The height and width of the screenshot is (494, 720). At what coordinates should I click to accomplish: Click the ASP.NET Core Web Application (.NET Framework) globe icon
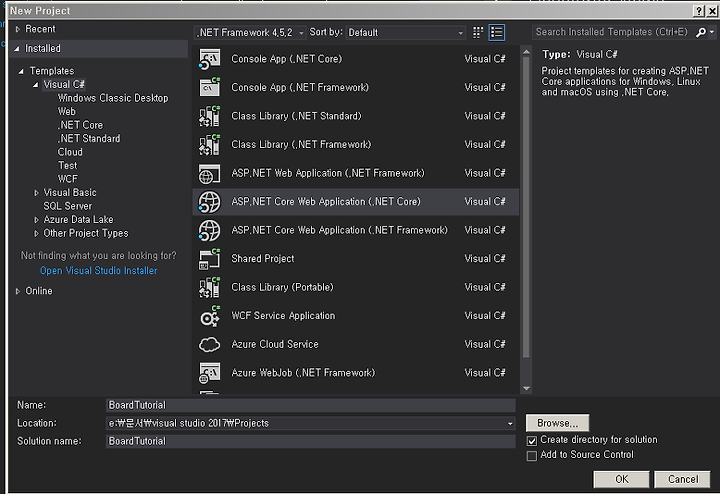[x=209, y=230]
